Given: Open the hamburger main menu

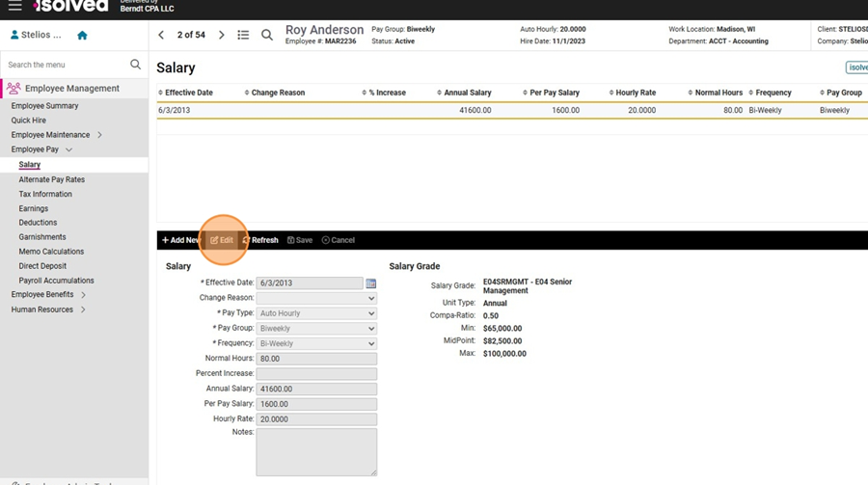Looking at the screenshot, I should 14,7.
